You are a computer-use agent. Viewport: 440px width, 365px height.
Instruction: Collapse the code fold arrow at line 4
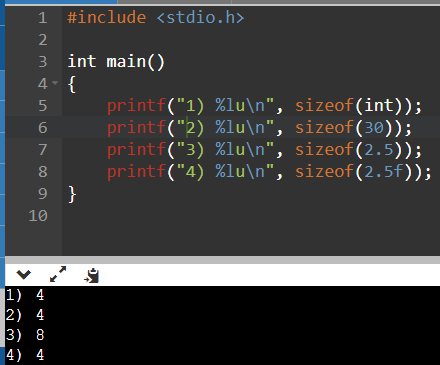click(55, 82)
